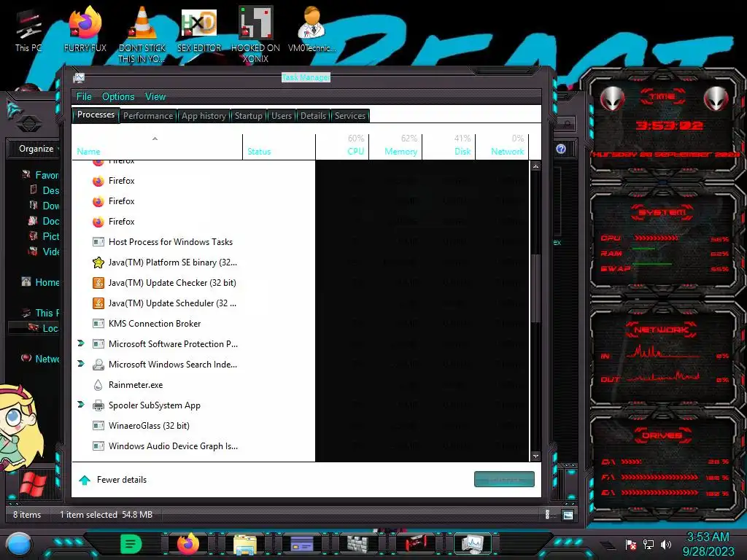This screenshot has height=560, width=747.
Task: Expand the Spooler SubSystem App process
Action: tap(80, 405)
